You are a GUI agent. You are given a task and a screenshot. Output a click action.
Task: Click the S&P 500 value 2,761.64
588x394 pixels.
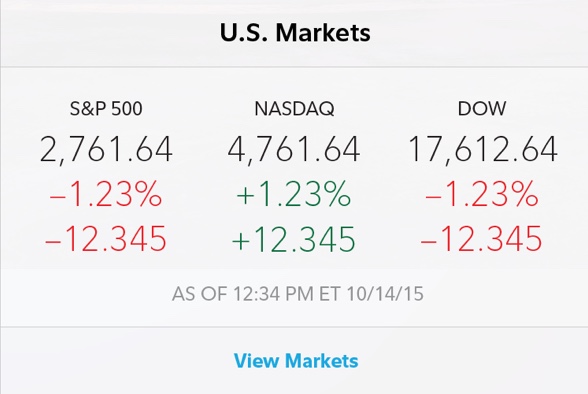(106, 149)
